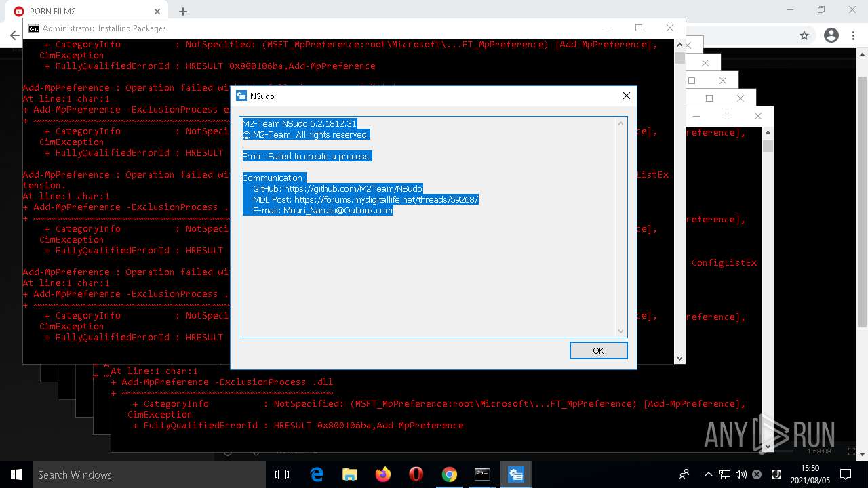Open the Chrome three-dot menu
The image size is (868, 488).
click(854, 36)
